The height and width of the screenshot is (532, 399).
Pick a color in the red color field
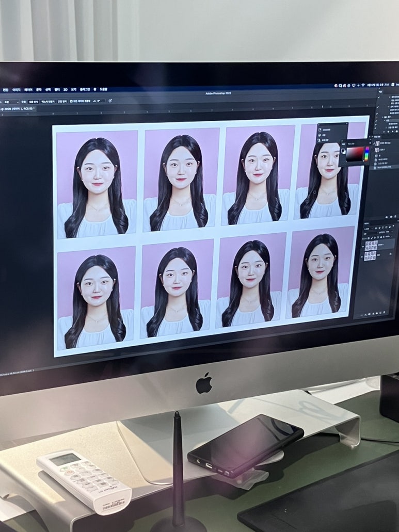pyautogui.click(x=354, y=153)
